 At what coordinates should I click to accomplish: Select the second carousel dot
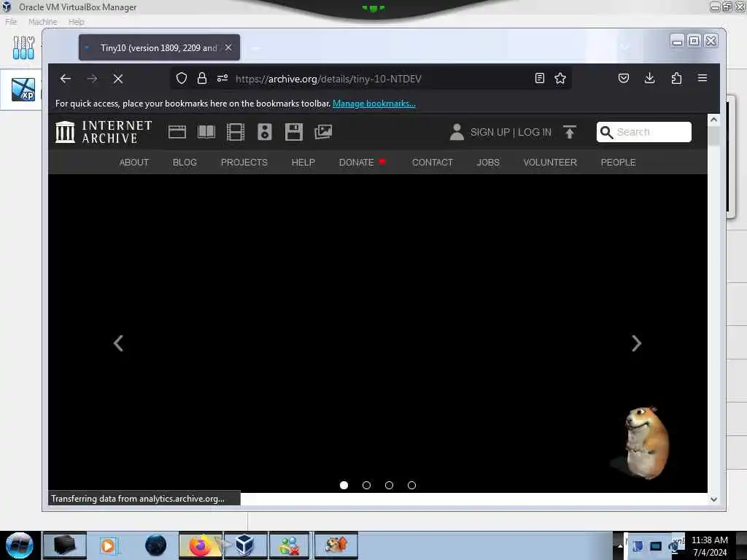coord(366,485)
